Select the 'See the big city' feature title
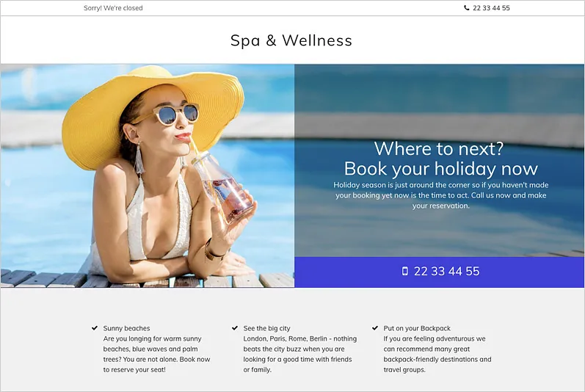585x392 pixels. pyautogui.click(x=266, y=328)
